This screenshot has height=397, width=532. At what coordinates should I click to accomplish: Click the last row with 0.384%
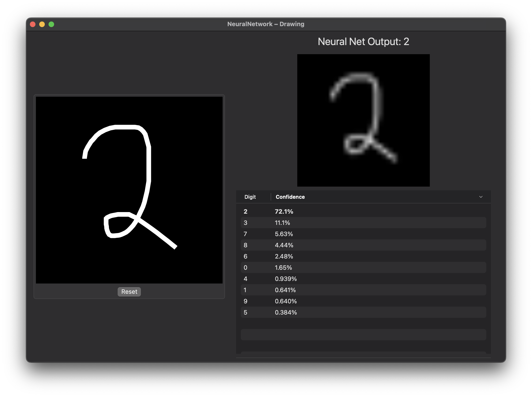point(363,312)
